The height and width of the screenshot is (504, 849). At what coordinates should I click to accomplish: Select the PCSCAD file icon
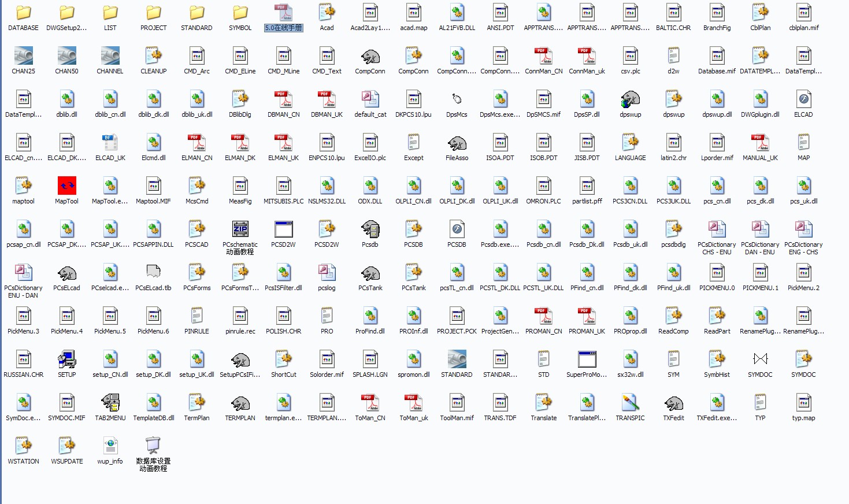click(x=197, y=229)
